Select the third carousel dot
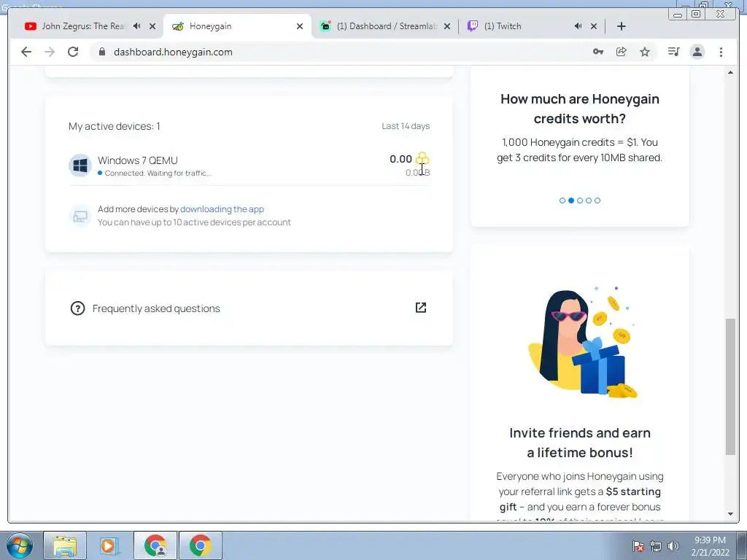The width and height of the screenshot is (747, 560). [x=580, y=201]
